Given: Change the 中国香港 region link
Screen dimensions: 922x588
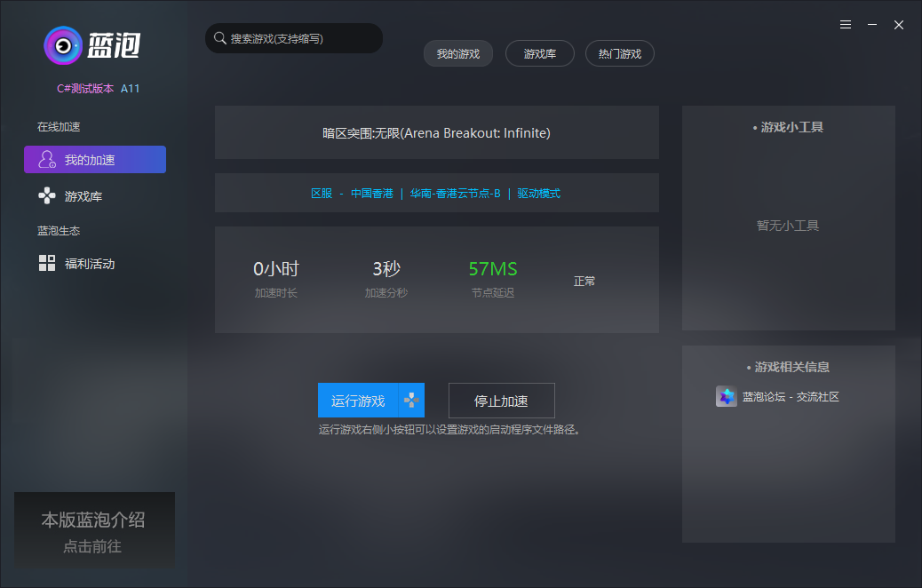Looking at the screenshot, I should pyautogui.click(x=371, y=194).
